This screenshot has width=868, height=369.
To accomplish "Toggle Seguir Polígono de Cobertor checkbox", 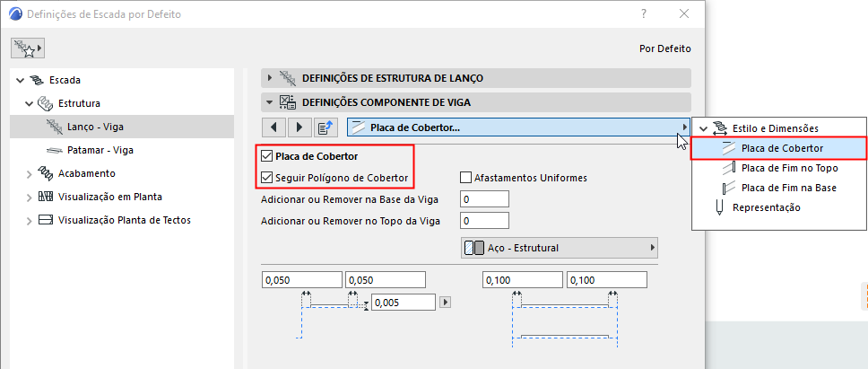I will pyautogui.click(x=265, y=178).
